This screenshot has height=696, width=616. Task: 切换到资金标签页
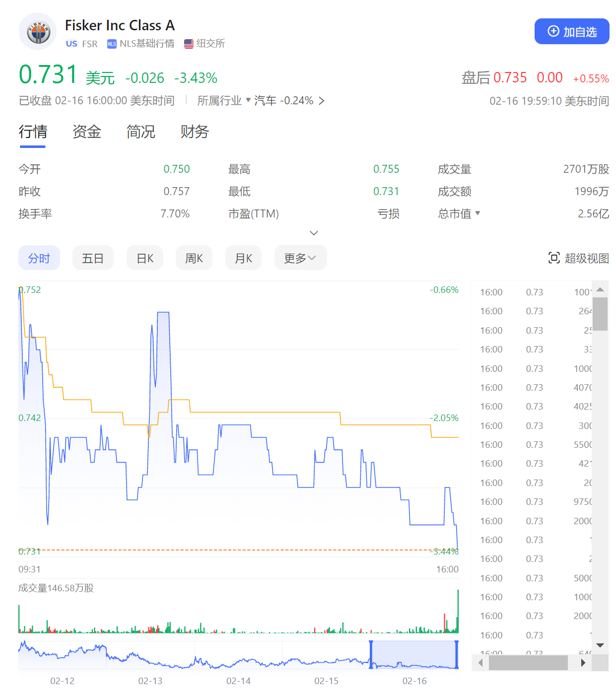pyautogui.click(x=86, y=132)
